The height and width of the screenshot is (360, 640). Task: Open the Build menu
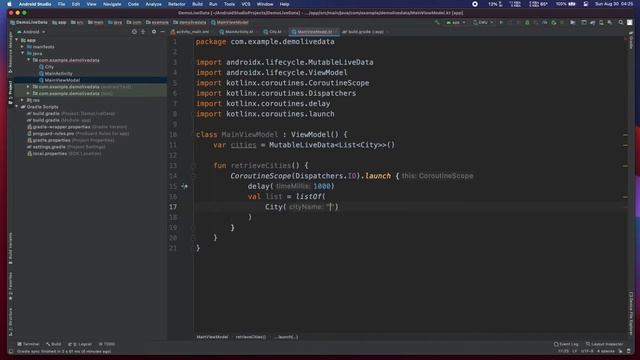pos(197,4)
